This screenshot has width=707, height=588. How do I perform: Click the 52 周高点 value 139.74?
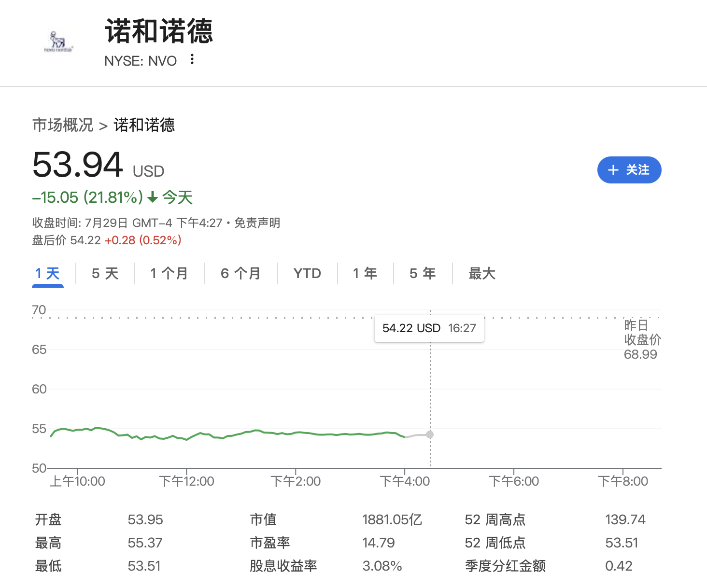tap(625, 520)
